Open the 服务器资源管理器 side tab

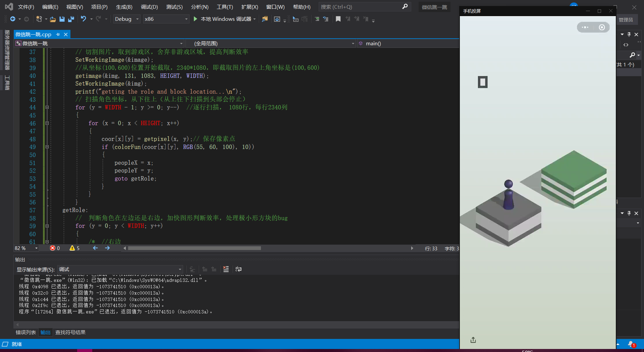[7, 50]
